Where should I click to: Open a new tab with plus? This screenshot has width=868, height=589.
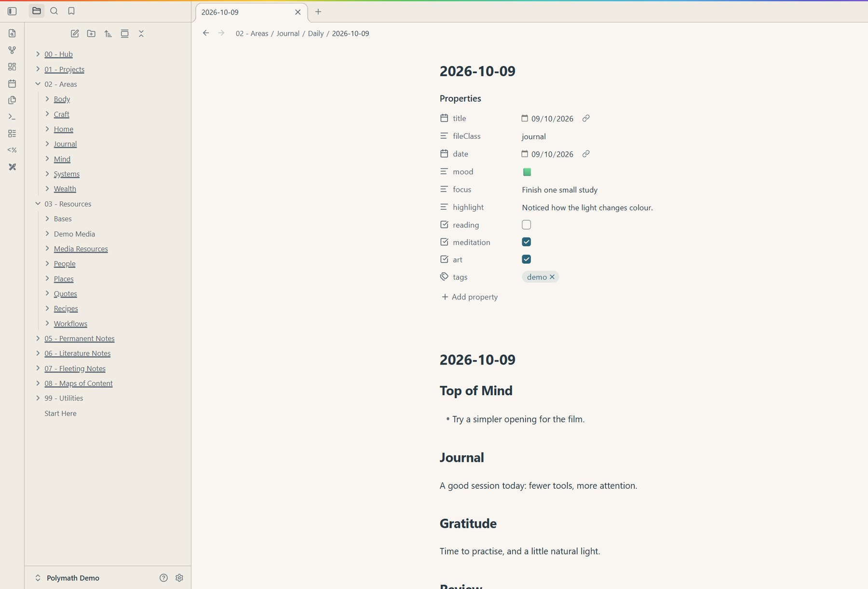pos(318,12)
